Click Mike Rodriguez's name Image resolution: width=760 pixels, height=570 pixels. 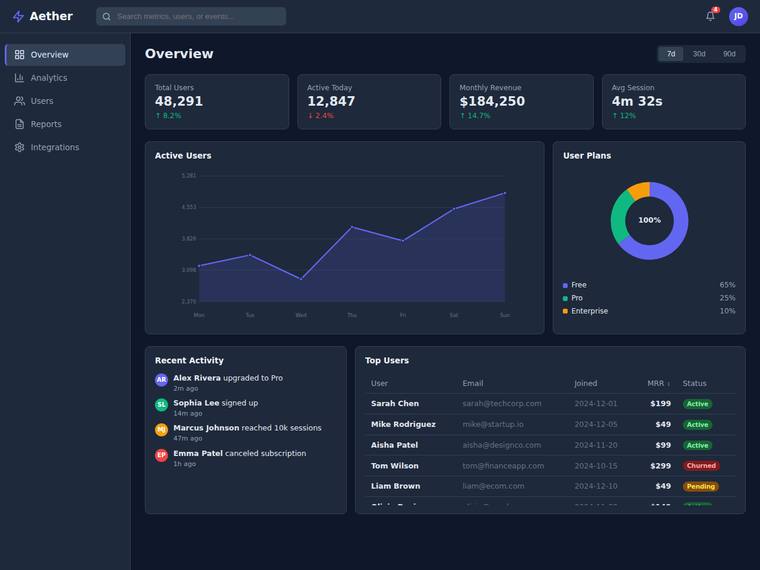403,425
